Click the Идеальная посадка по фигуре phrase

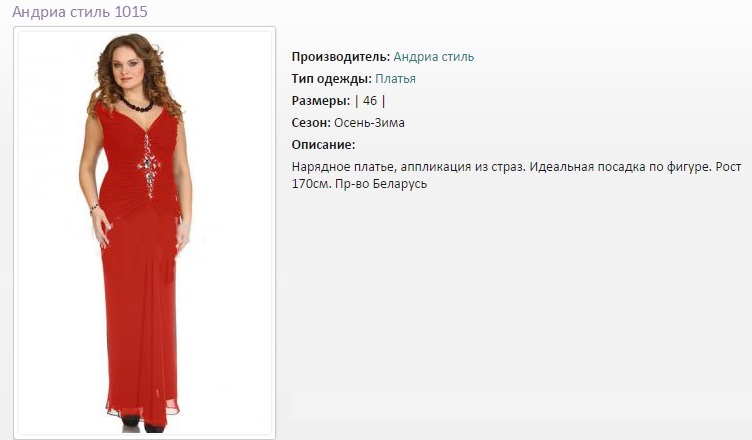(x=621, y=167)
